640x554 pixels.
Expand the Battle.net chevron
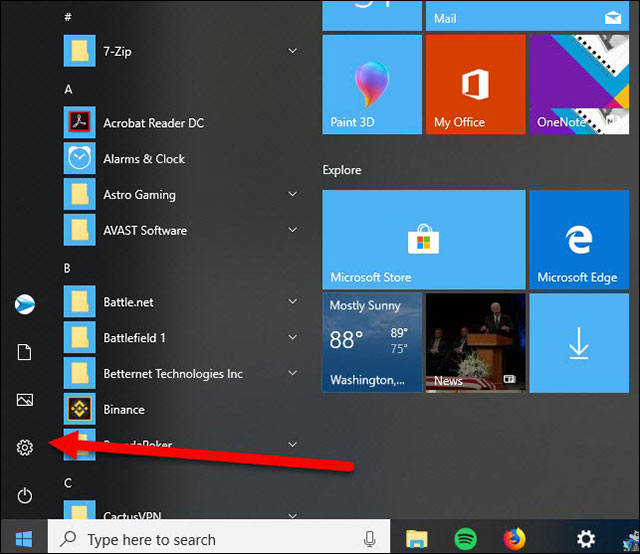tap(293, 302)
